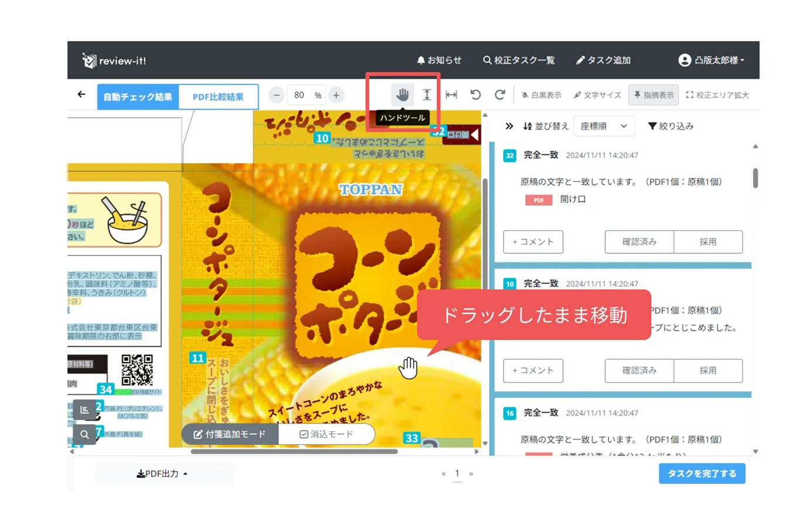
Task: Click 採用 for result 10
Action: (x=708, y=370)
